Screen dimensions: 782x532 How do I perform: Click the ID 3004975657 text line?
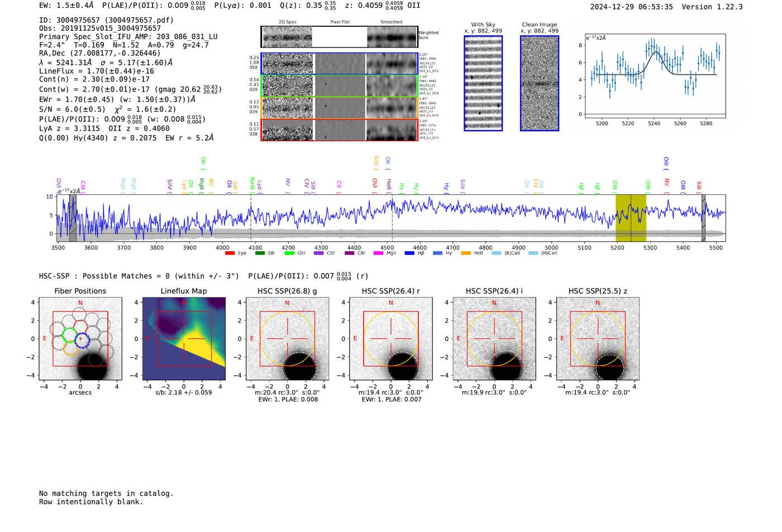coord(106,20)
